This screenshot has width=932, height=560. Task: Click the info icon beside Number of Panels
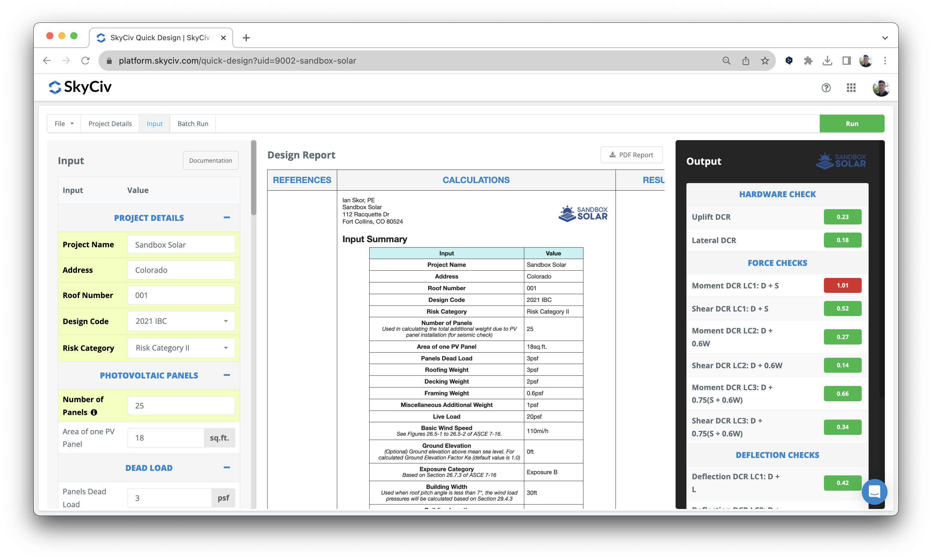(x=94, y=412)
